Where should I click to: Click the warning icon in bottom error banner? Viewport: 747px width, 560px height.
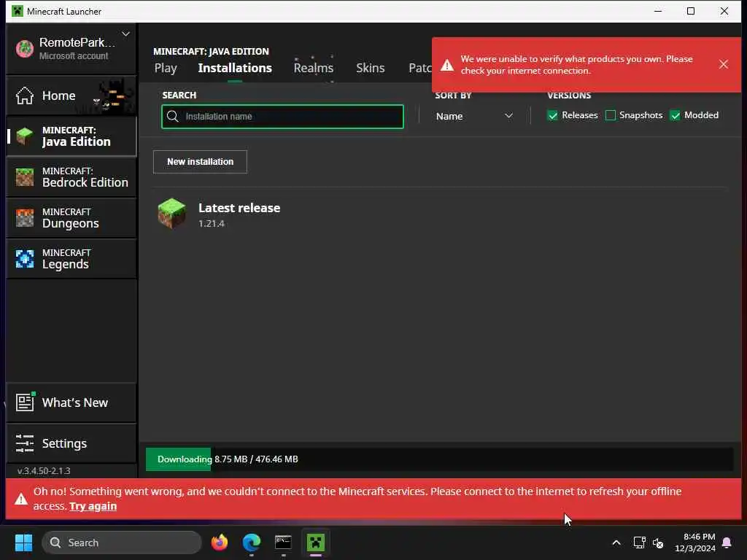21,499
